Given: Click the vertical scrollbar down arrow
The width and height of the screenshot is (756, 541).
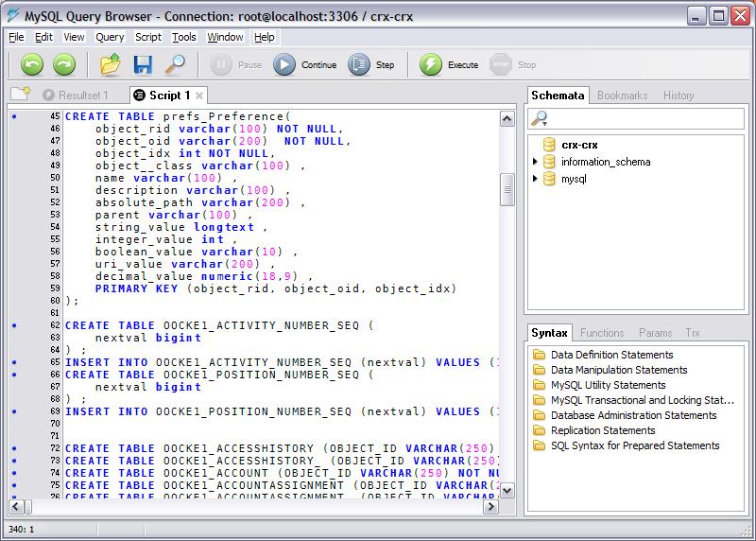Looking at the screenshot, I should [x=507, y=490].
